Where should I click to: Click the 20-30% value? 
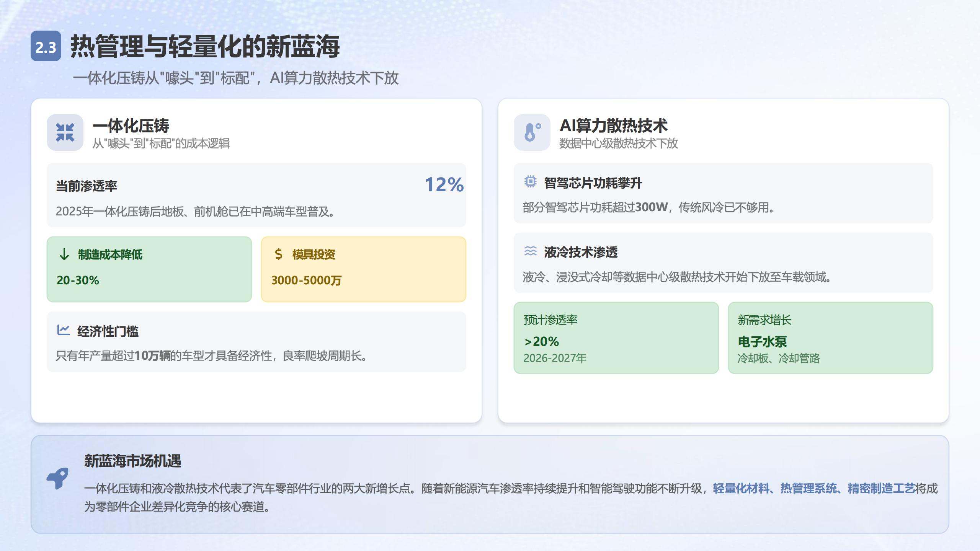click(78, 280)
